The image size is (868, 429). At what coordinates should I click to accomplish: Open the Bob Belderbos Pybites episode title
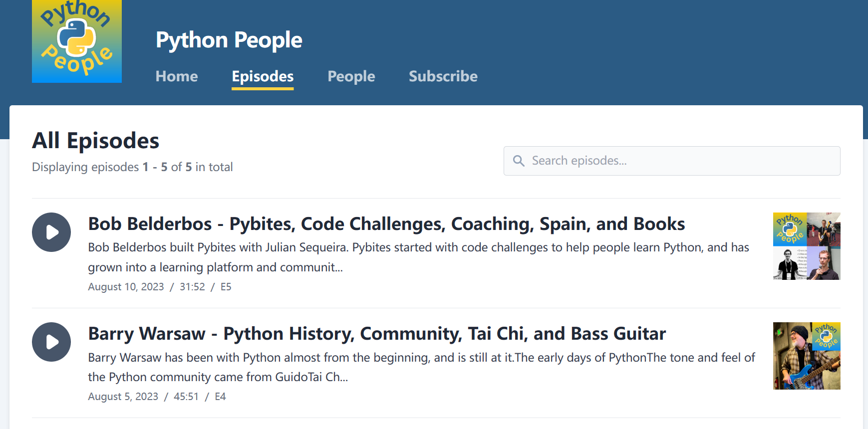coord(386,224)
